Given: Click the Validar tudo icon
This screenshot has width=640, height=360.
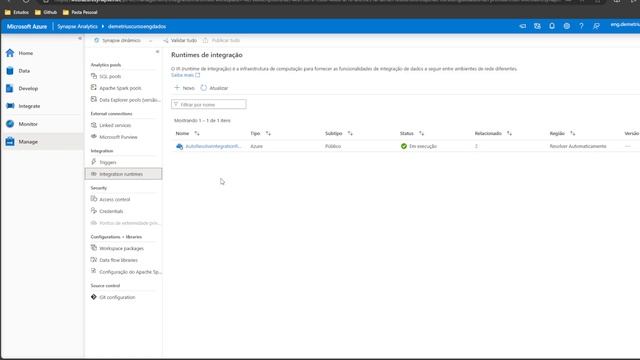Looking at the screenshot, I should coord(165,40).
